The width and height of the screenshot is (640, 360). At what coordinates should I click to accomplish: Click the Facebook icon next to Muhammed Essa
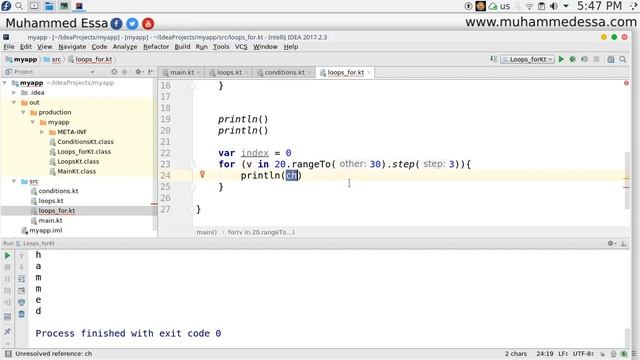pos(116,24)
